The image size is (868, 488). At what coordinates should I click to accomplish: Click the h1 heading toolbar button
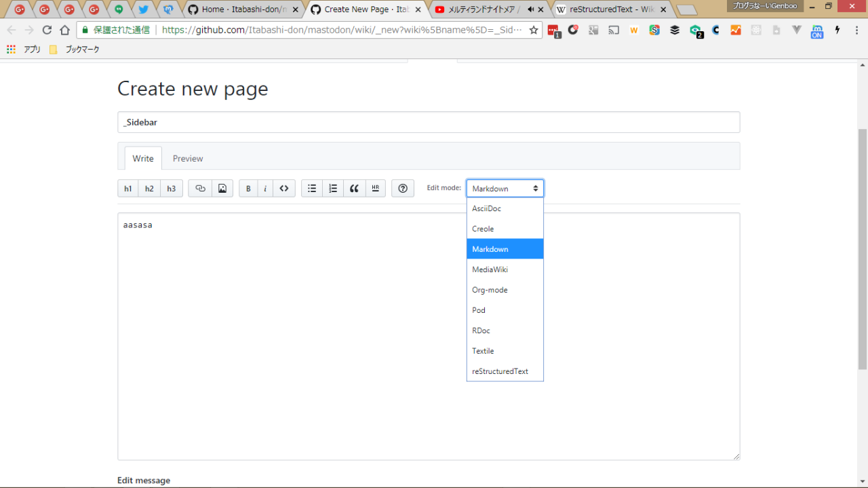coord(128,189)
